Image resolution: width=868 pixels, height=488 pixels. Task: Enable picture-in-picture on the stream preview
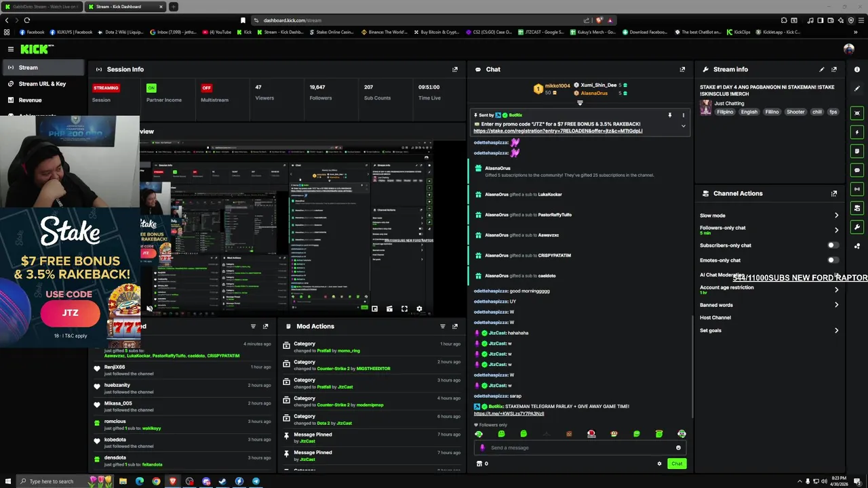pos(374,309)
